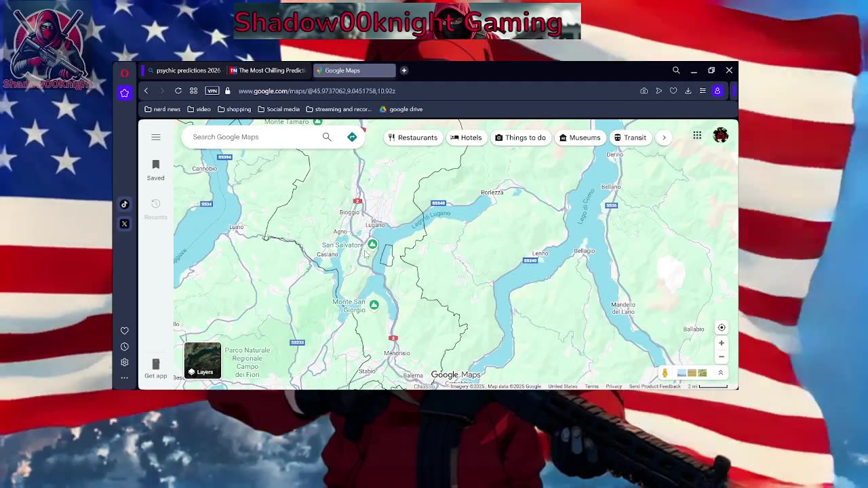Image resolution: width=868 pixels, height=488 pixels.
Task: Click the San Salvatore green marker
Action: coord(372,244)
